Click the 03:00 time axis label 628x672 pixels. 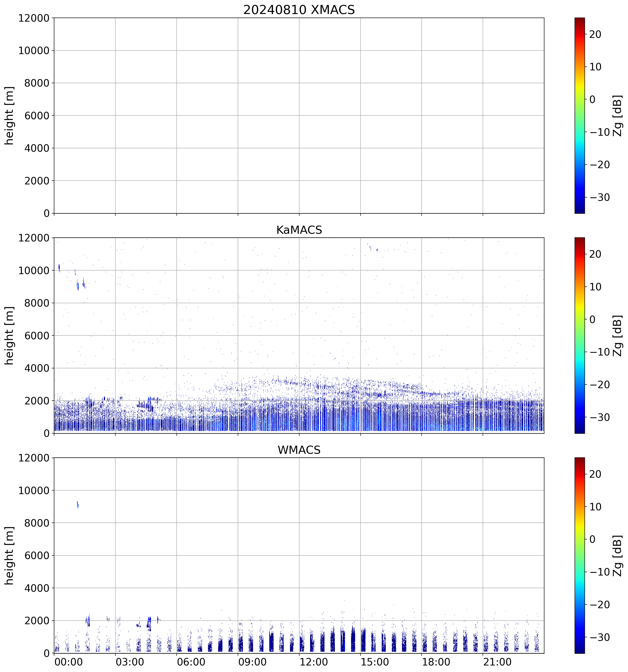(130, 662)
